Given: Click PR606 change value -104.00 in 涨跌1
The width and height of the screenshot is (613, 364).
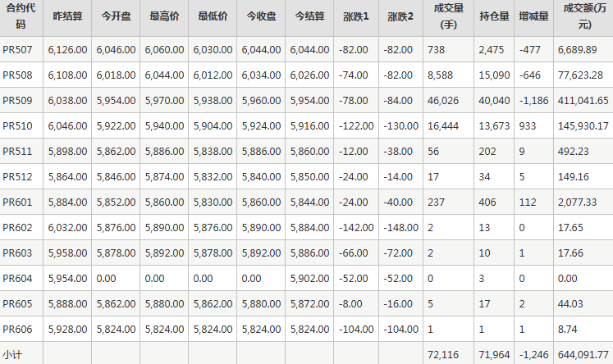Looking at the screenshot, I should (x=356, y=330).
